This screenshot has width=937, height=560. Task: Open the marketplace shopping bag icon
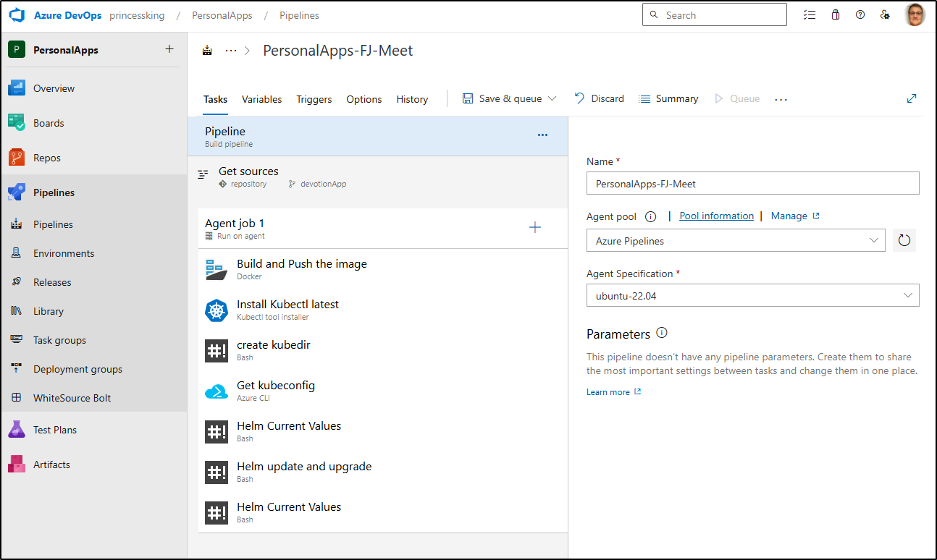coord(836,14)
